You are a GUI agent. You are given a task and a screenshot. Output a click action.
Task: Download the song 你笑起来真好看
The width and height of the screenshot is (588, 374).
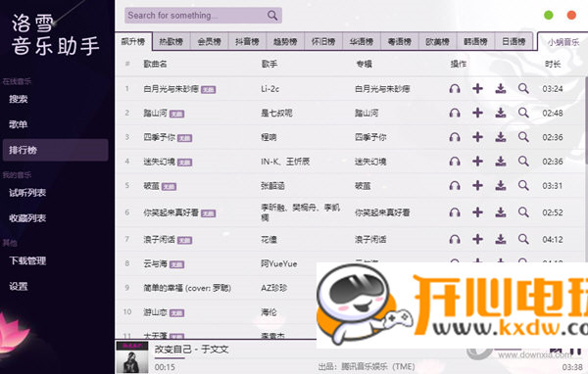(500, 212)
